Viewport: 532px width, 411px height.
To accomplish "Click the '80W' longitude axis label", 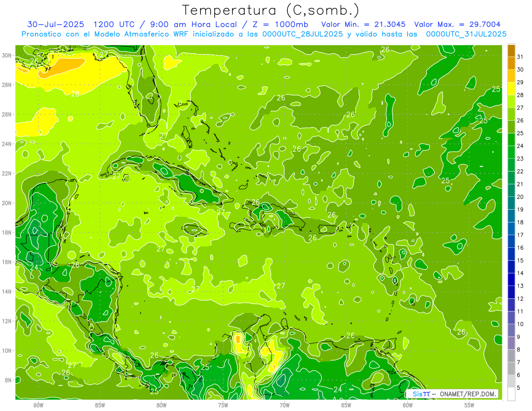I will tap(161, 405).
